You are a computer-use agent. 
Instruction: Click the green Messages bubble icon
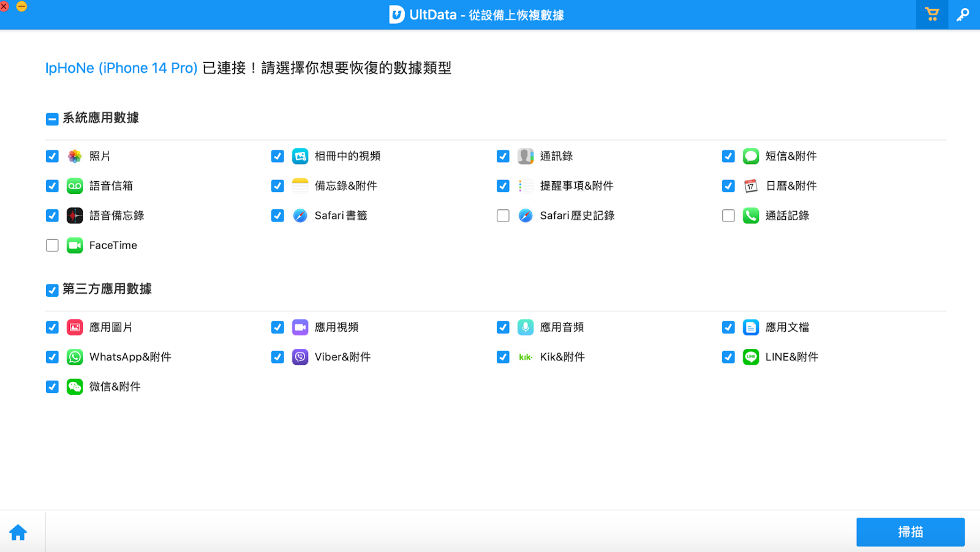pyautogui.click(x=751, y=156)
